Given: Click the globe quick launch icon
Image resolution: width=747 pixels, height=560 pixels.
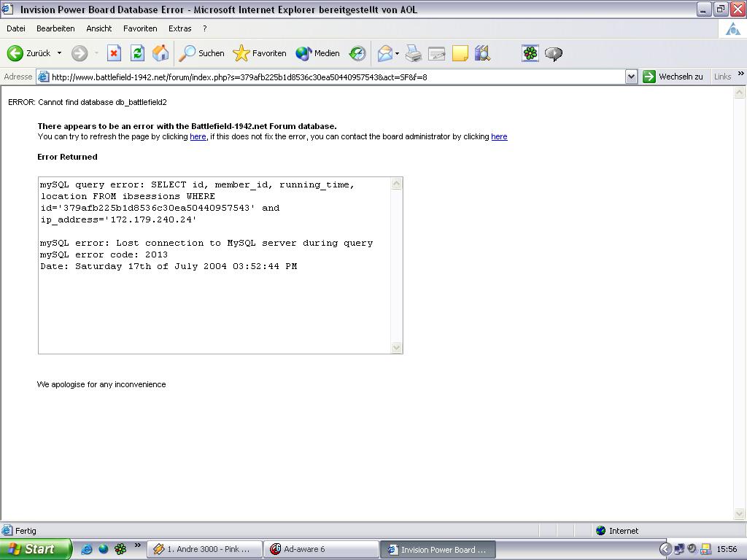Looking at the screenshot, I should coord(104,549).
